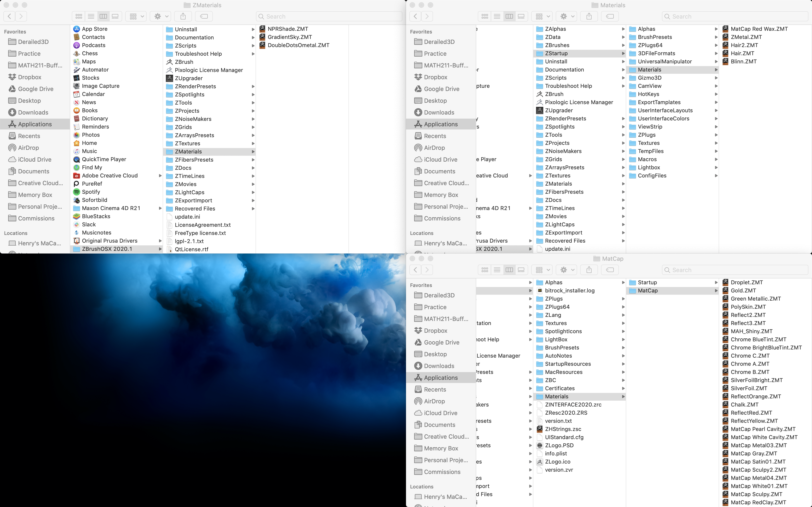812x507 pixels.
Task: Click Share icon in Materials window toolbar
Action: coord(589,16)
